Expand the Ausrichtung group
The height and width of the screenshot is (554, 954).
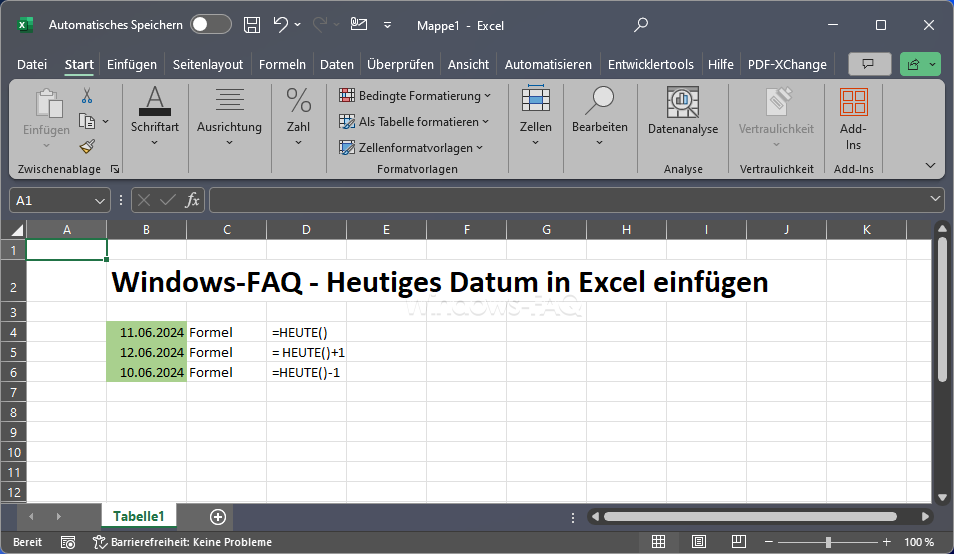[x=229, y=117]
